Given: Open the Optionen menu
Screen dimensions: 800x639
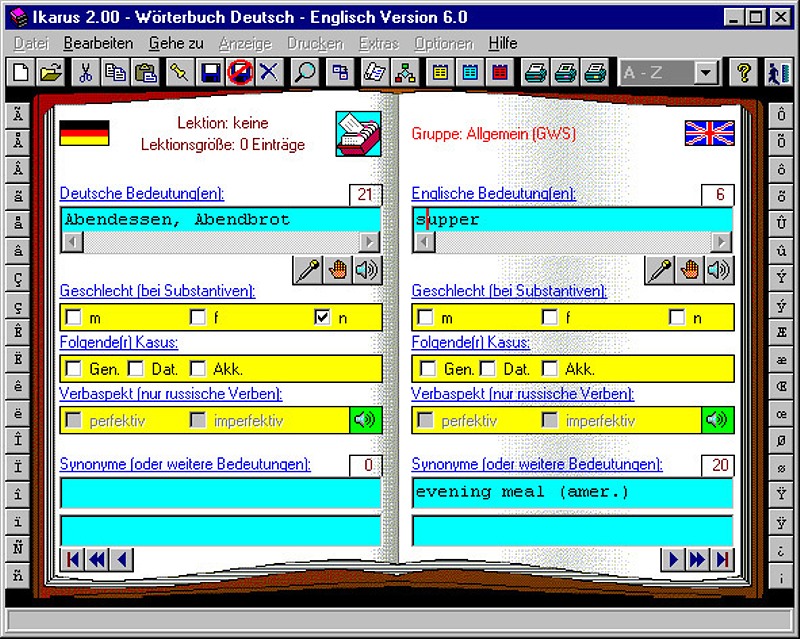Looking at the screenshot, I should click(x=443, y=43).
